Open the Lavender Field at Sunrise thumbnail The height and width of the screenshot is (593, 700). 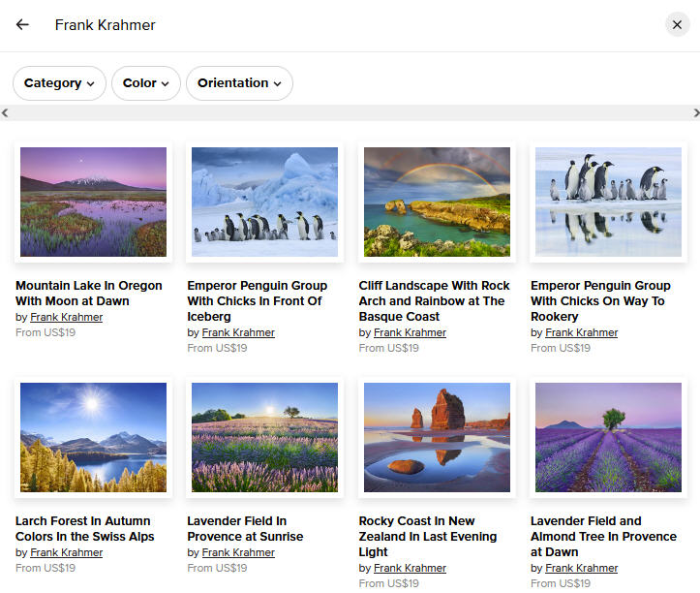[264, 437]
